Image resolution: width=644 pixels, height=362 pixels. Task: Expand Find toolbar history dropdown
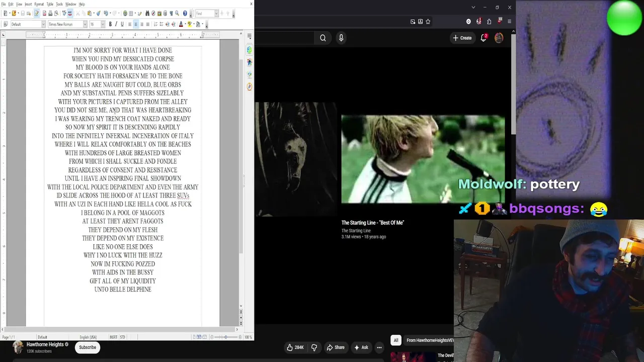point(216,14)
